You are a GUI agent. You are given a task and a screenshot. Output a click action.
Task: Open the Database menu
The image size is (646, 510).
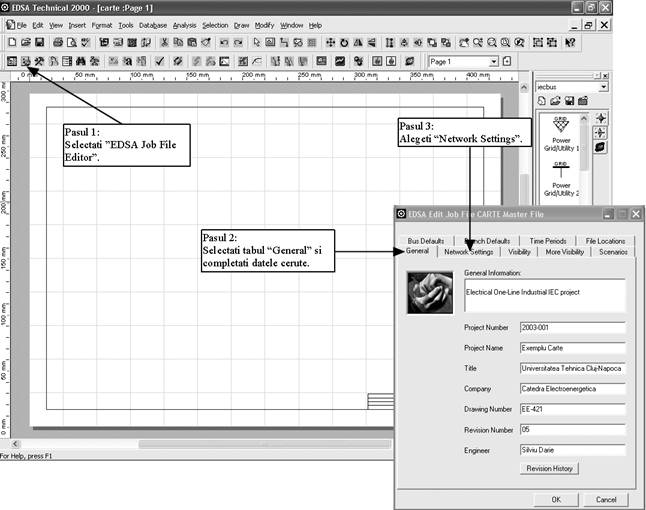coord(152,25)
